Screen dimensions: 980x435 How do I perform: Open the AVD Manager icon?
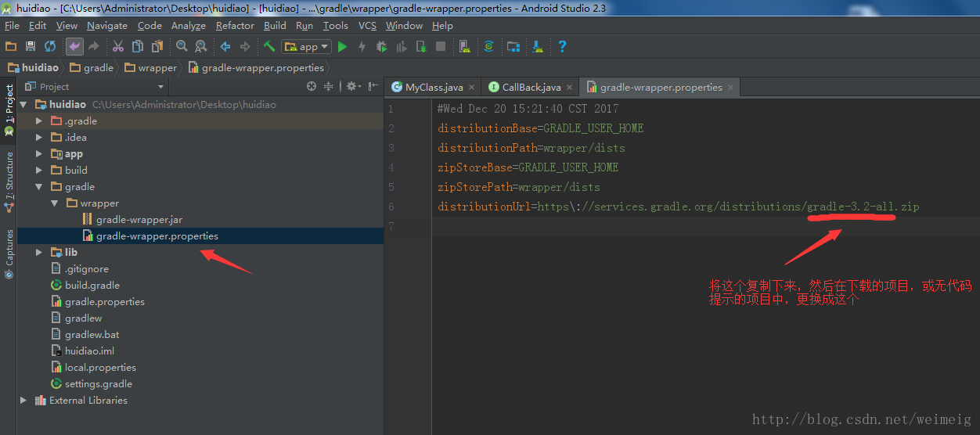(465, 47)
